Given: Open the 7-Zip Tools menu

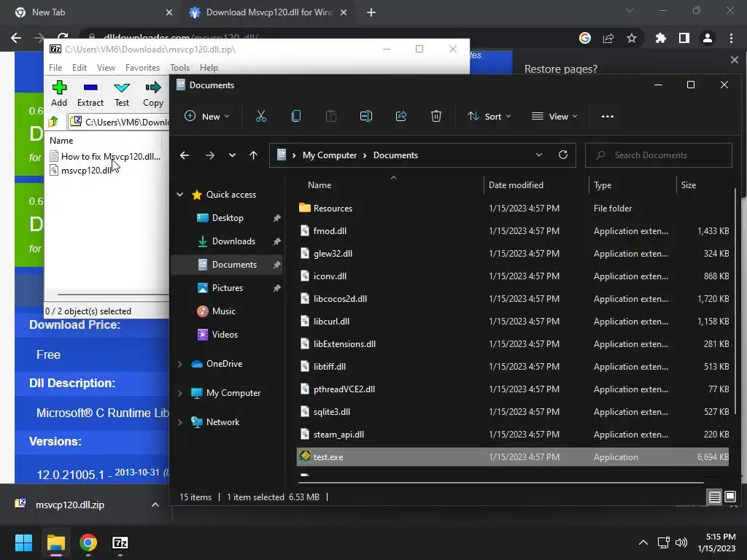Looking at the screenshot, I should coord(179,68).
